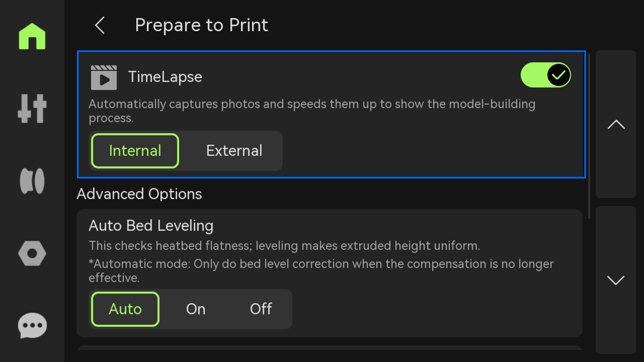This screenshot has height=362, width=644.
Task: Go back with the left arrow icon
Action: 100,25
